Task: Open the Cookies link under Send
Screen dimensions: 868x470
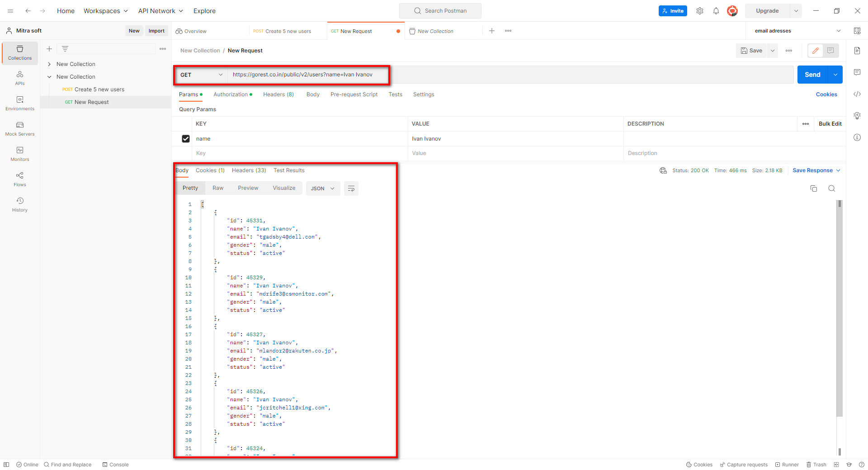Action: click(x=826, y=94)
